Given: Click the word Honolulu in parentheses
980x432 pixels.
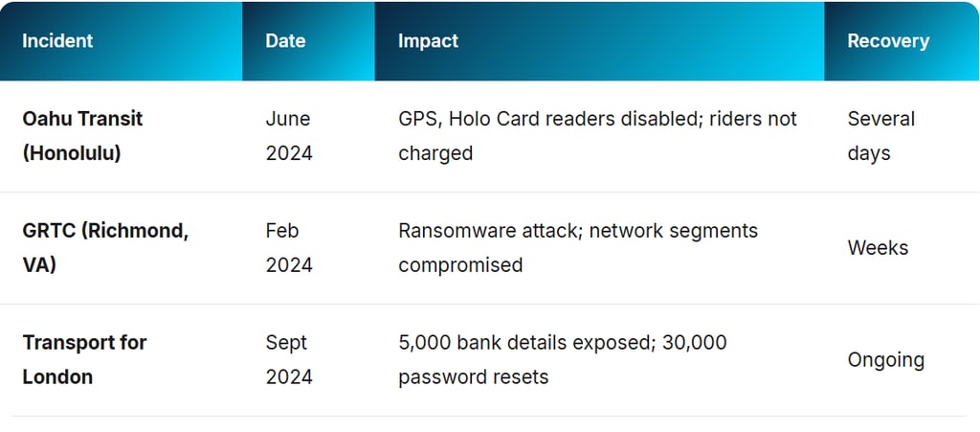Looking at the screenshot, I should 72,153.
